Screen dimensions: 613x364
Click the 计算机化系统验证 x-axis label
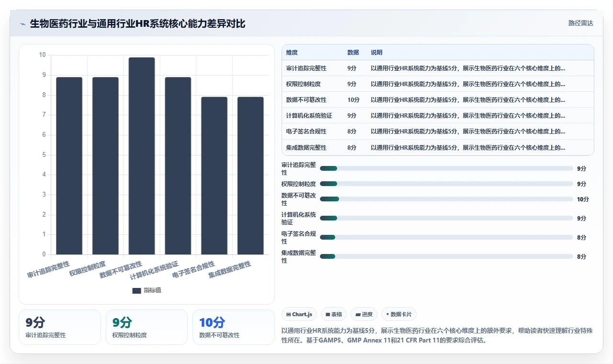(154, 270)
